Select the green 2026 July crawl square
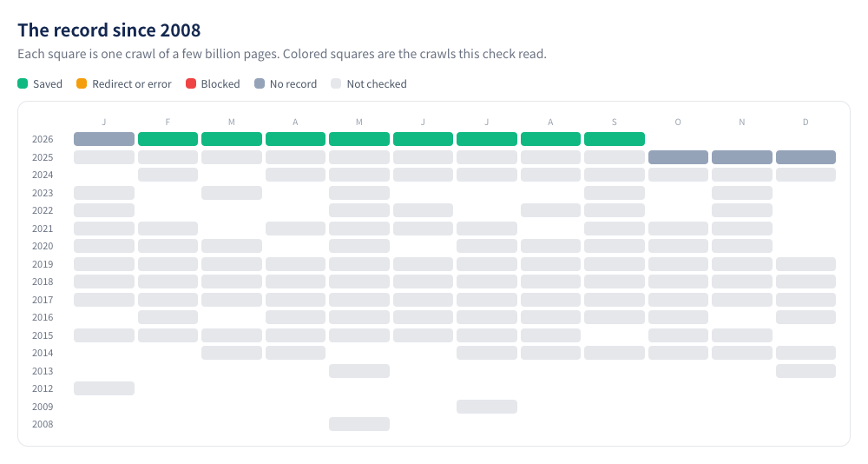Screen dimensions: 868x464 [487, 139]
